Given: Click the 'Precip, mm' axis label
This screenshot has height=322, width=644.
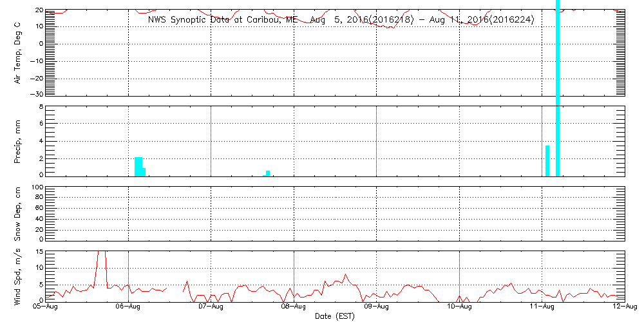Looking at the screenshot, I should pos(18,140).
